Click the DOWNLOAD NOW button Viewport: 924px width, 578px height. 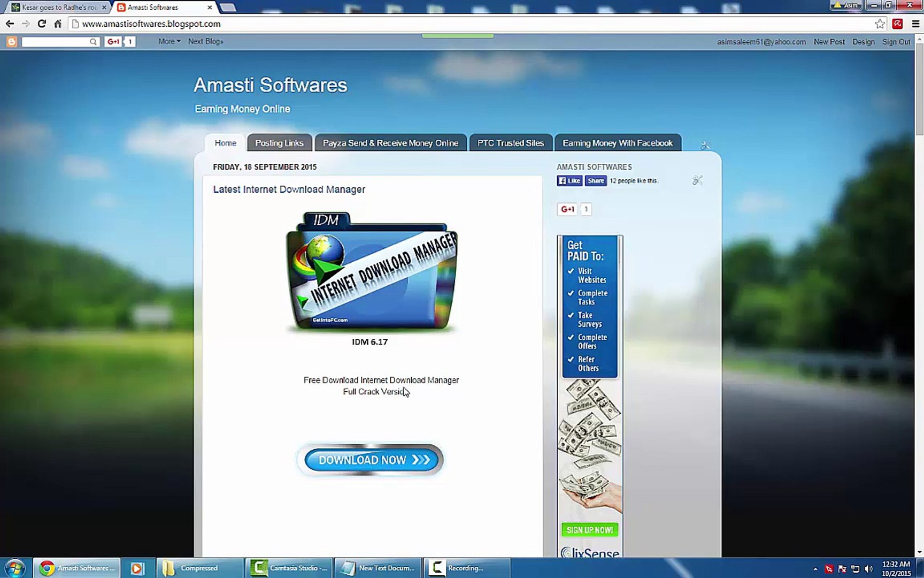click(370, 460)
